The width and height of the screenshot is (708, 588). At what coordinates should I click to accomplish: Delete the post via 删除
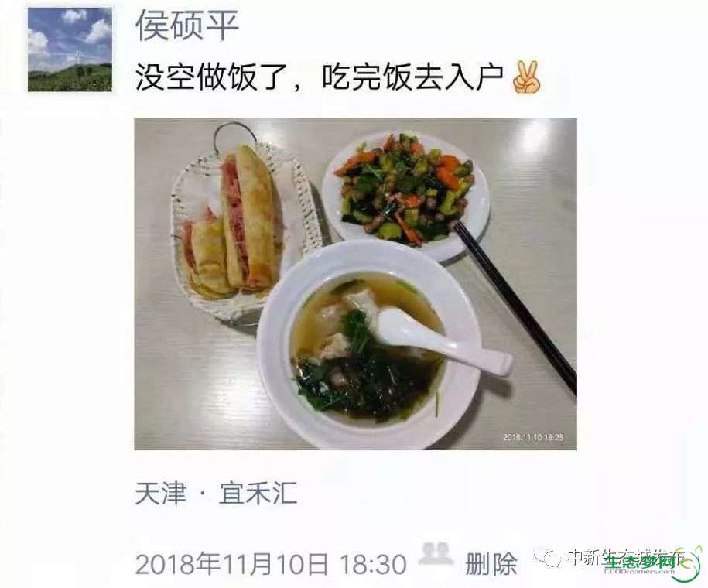click(491, 564)
